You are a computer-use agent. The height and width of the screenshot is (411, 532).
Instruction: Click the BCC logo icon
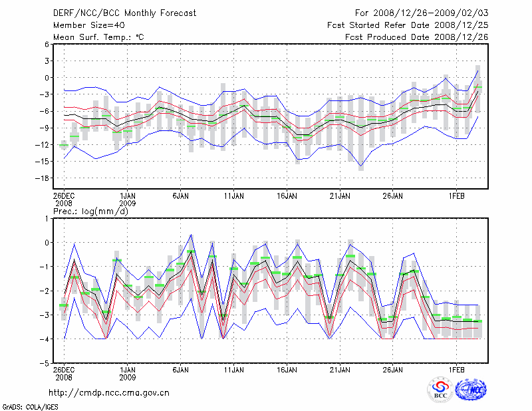coord(441,390)
